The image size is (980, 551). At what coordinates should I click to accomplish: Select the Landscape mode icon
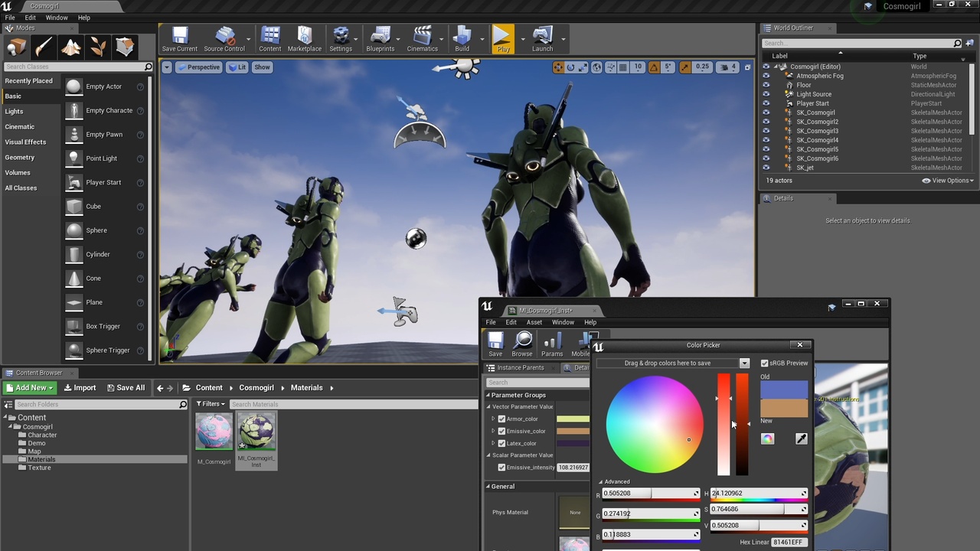71,47
